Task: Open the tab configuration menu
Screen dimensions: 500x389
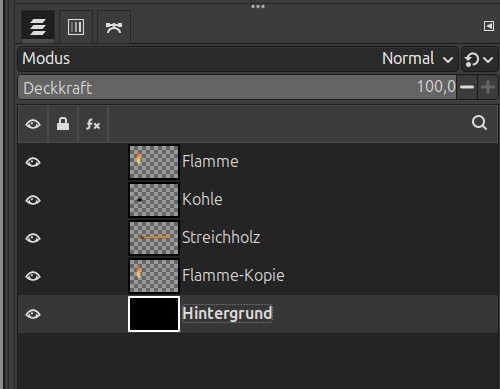Action: (489, 26)
